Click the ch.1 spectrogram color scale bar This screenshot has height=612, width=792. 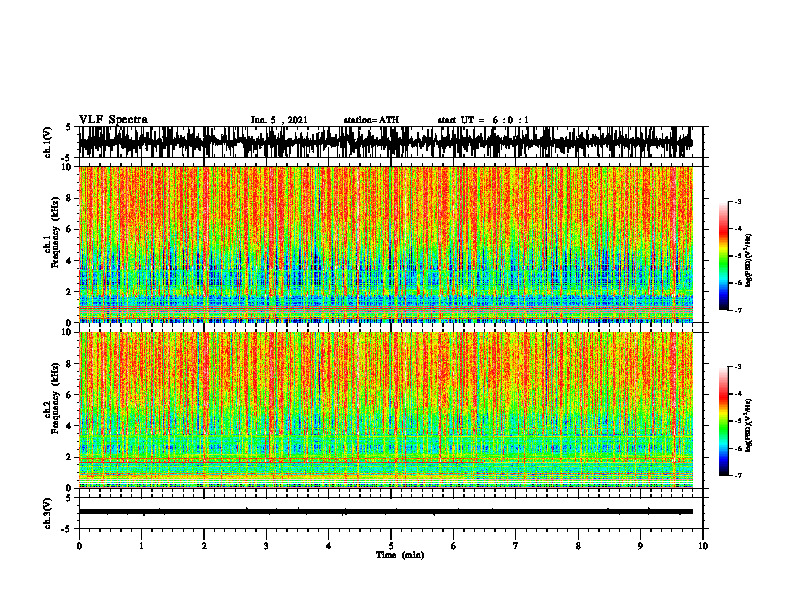tap(723, 255)
